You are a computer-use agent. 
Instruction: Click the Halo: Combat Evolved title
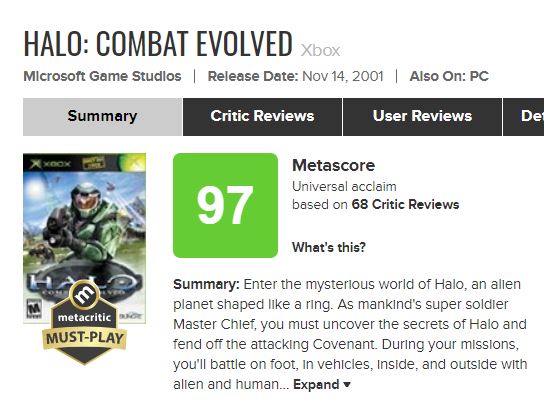(158, 43)
